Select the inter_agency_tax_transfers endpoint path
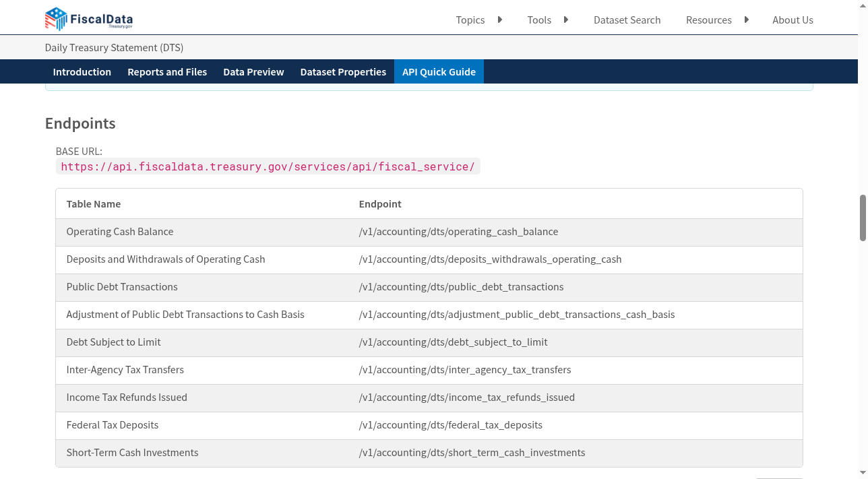This screenshot has height=479, width=868. pos(465,370)
